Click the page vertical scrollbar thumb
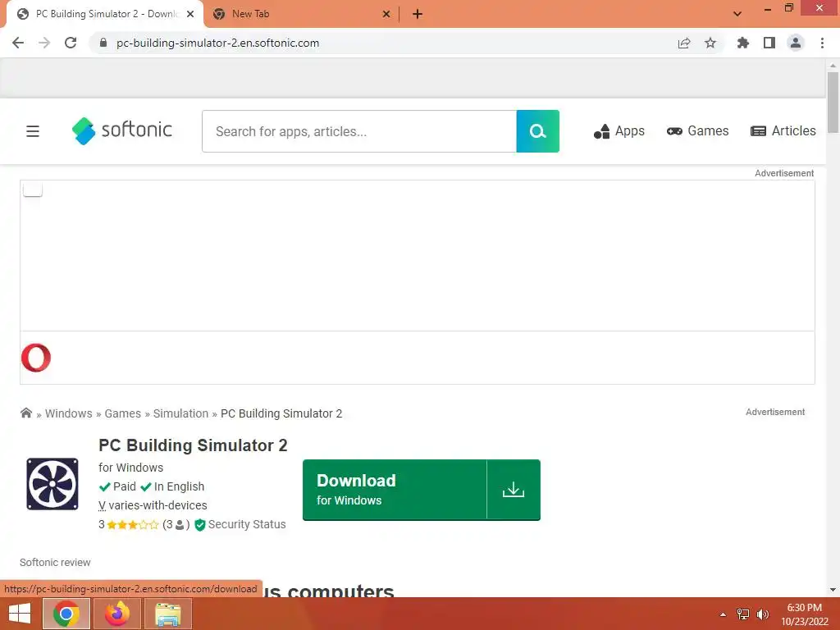Viewport: 840px width, 630px height. [833, 102]
